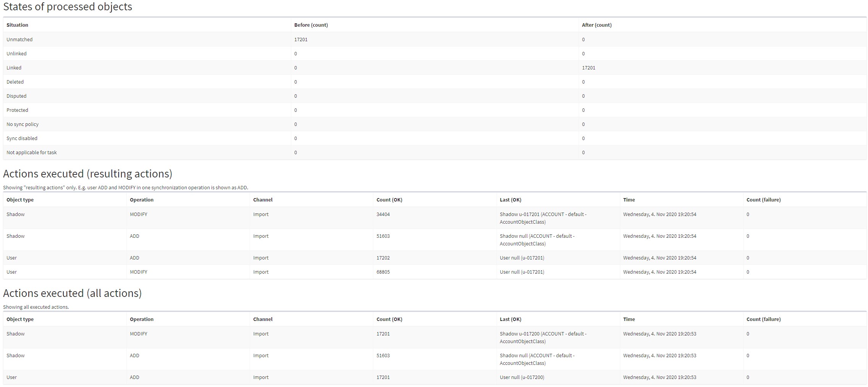Select the Not applicable for task row
This screenshot has height=387, width=868.
31,153
